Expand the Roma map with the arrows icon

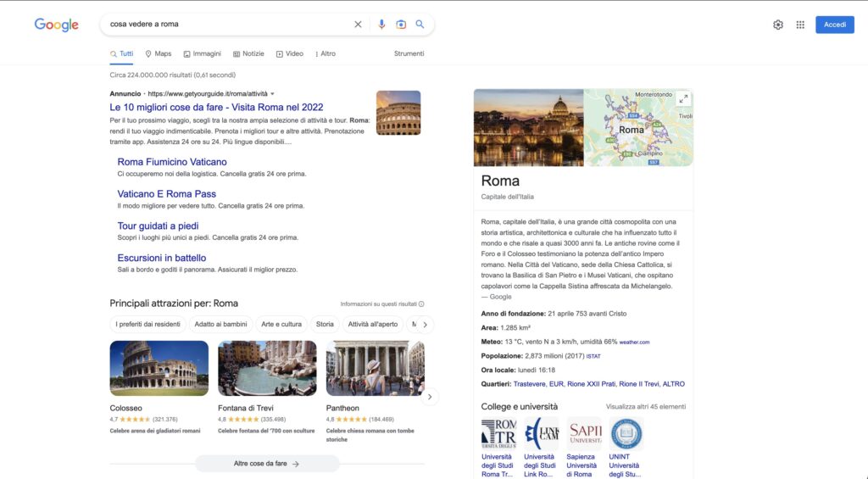tap(683, 99)
